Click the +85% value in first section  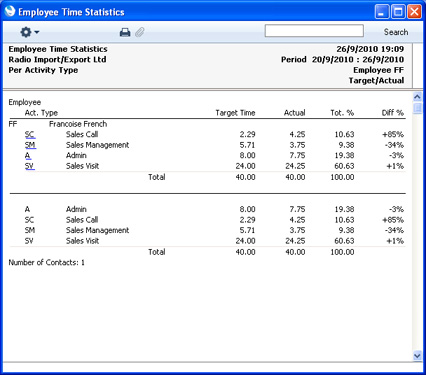pos(393,135)
